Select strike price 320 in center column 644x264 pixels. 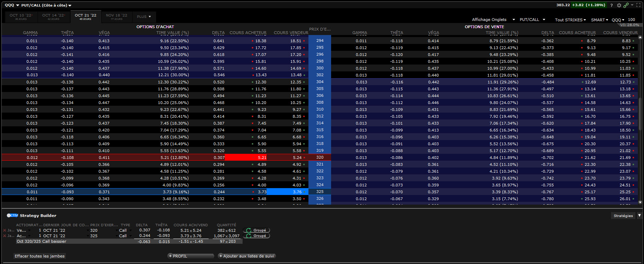click(320, 157)
